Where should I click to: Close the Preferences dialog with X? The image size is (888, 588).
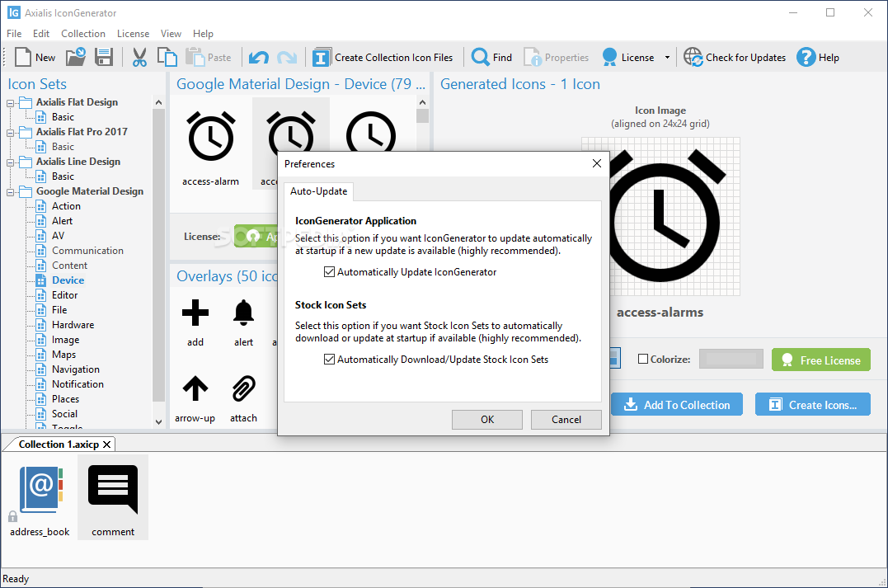[596, 163]
